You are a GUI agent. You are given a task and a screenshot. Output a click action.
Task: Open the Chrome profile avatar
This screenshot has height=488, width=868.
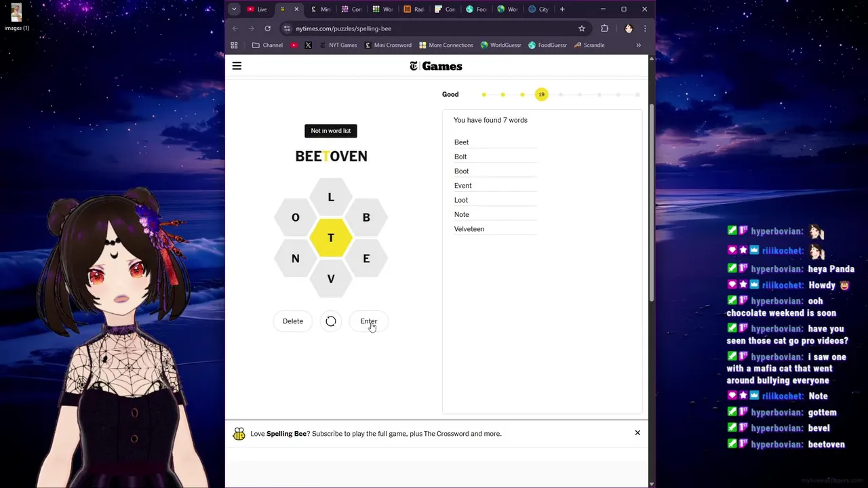click(x=629, y=28)
